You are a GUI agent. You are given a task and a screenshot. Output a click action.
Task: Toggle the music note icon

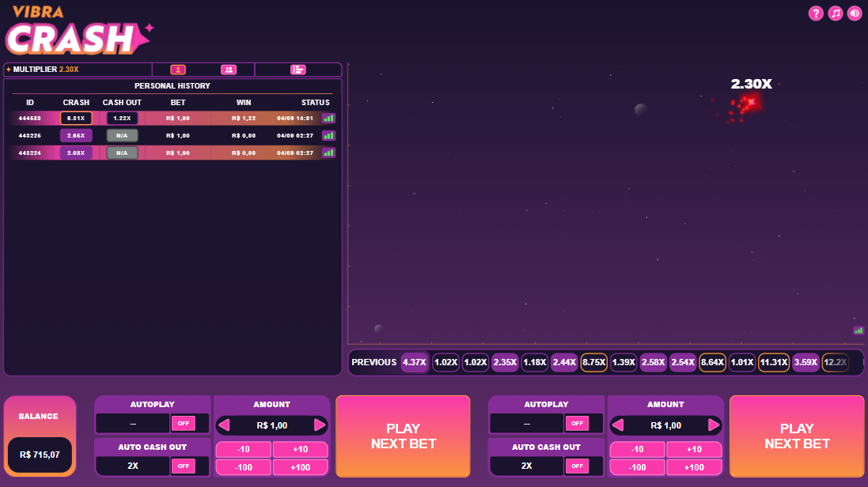(836, 13)
